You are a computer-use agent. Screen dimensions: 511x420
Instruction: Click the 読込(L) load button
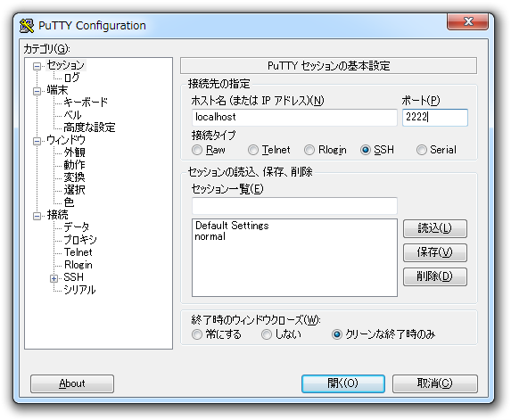point(435,228)
